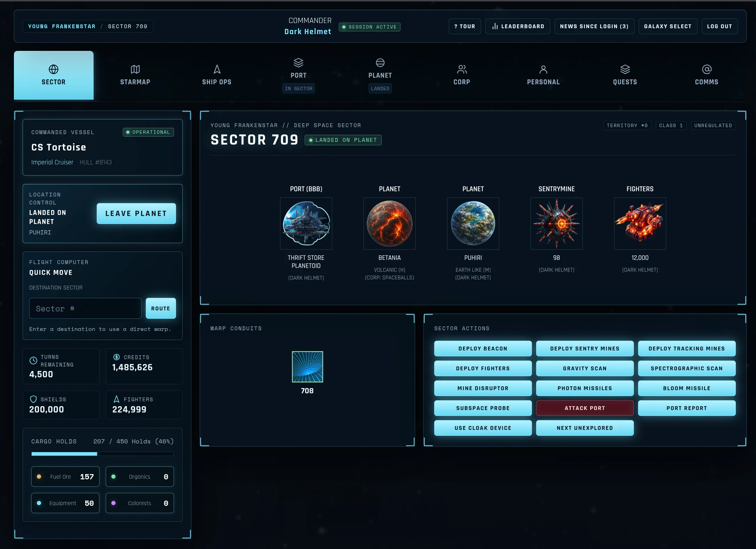The width and height of the screenshot is (756, 549).
Task: Click the green Organics dot
Action: (x=113, y=477)
